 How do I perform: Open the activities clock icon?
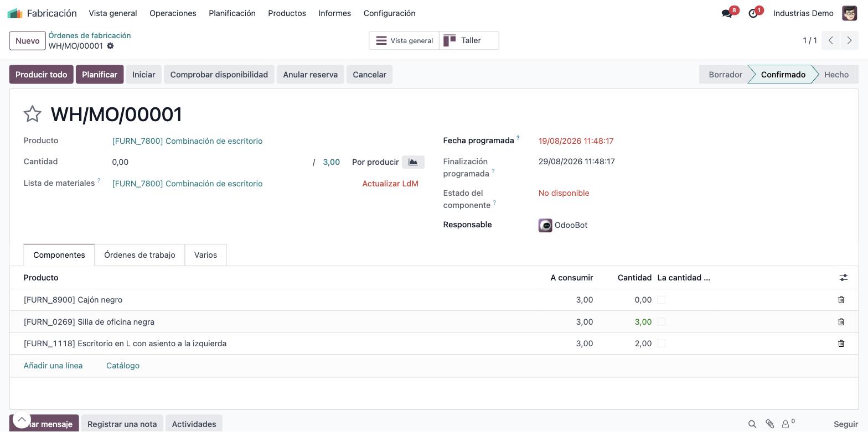(753, 13)
